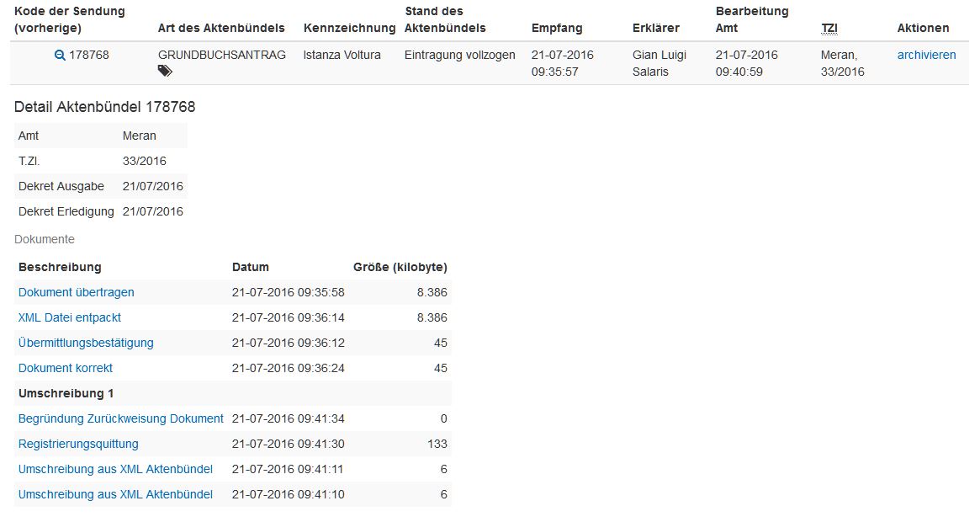
Task: Click the TZI column header abbreviation
Action: click(x=829, y=28)
